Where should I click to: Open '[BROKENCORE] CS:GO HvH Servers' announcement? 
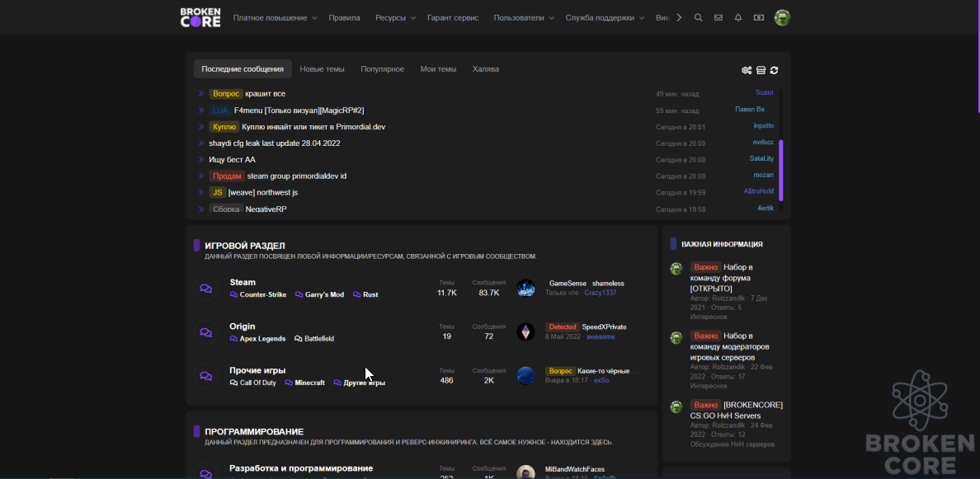[x=737, y=410]
